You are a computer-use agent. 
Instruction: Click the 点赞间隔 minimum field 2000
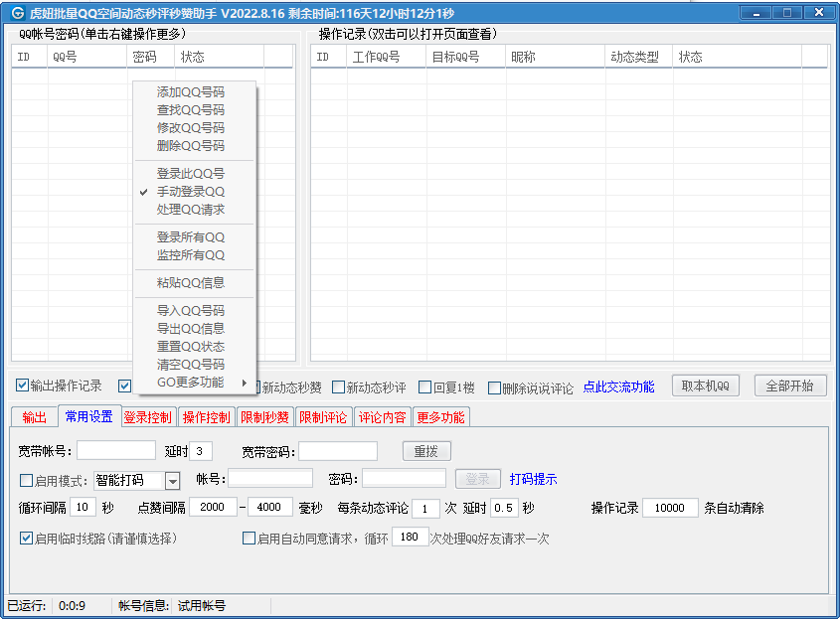point(212,507)
